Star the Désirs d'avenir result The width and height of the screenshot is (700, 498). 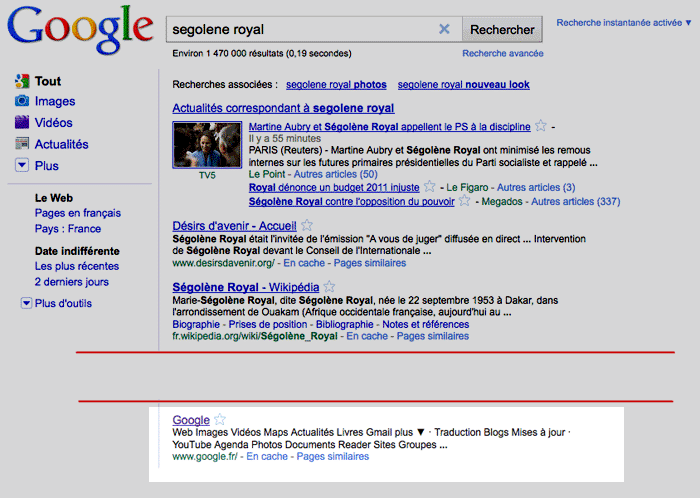point(307,225)
